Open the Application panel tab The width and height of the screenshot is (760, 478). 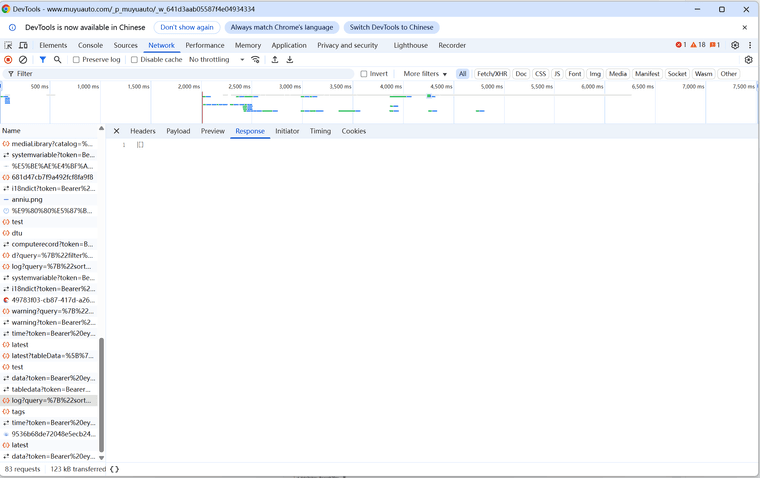click(289, 45)
